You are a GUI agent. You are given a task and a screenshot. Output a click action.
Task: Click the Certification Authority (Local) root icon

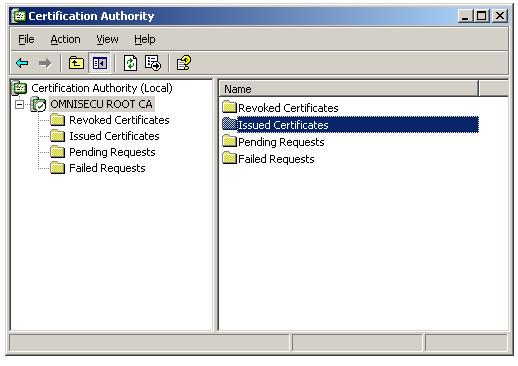20,88
